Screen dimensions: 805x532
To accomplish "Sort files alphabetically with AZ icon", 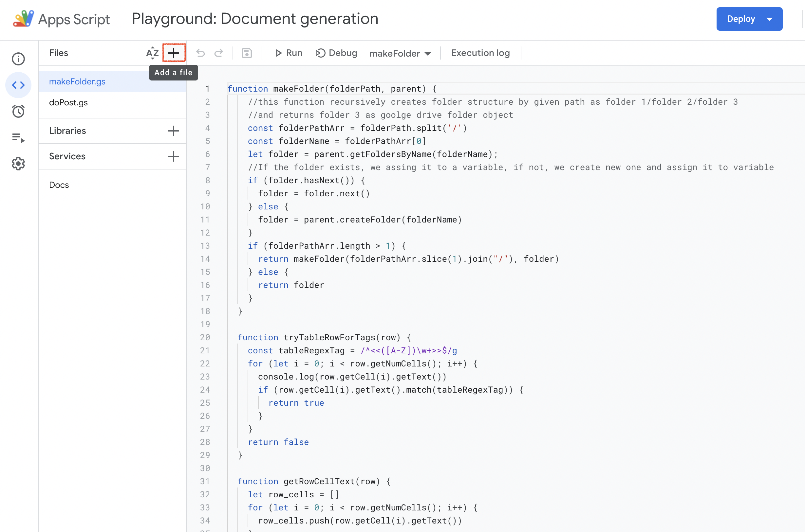I will tap(152, 53).
